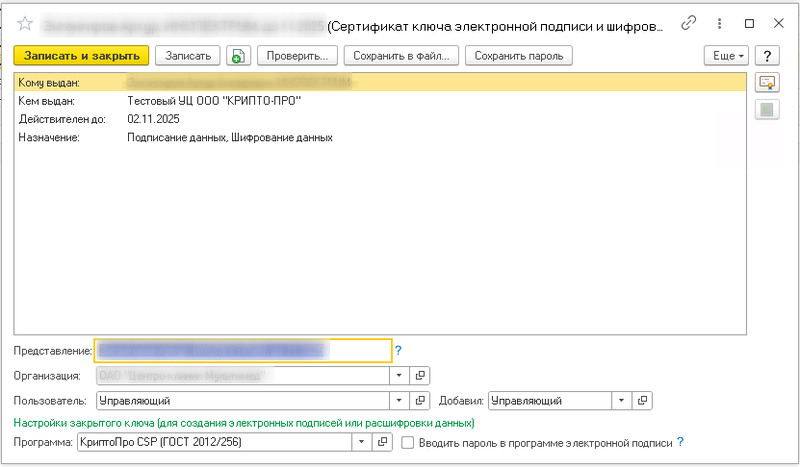This screenshot has height=467, width=800.
Task: Enable 'Вводить пароль в программе электронной подписи'
Action: (x=407, y=442)
